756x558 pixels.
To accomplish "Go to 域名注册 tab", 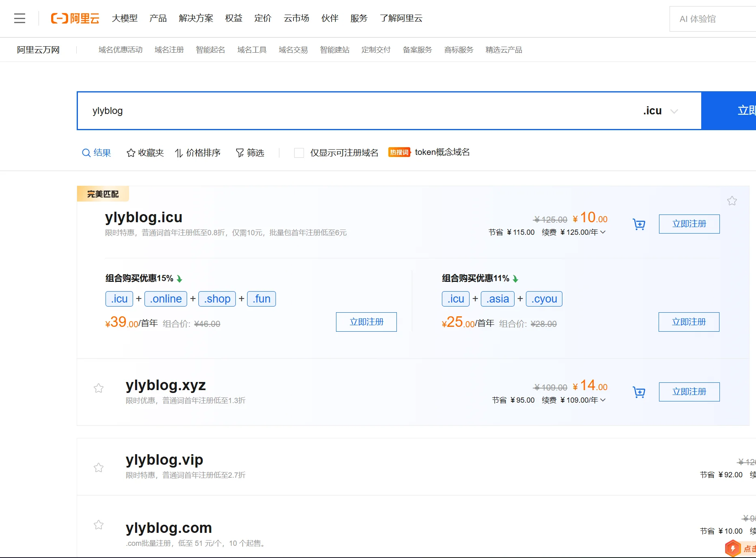I will click(169, 50).
